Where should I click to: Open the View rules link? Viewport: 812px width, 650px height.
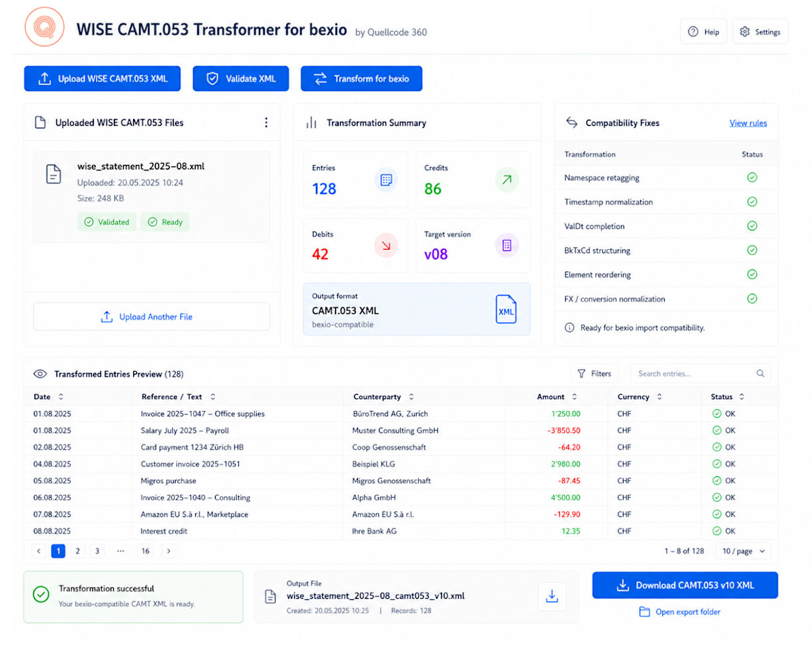point(748,122)
